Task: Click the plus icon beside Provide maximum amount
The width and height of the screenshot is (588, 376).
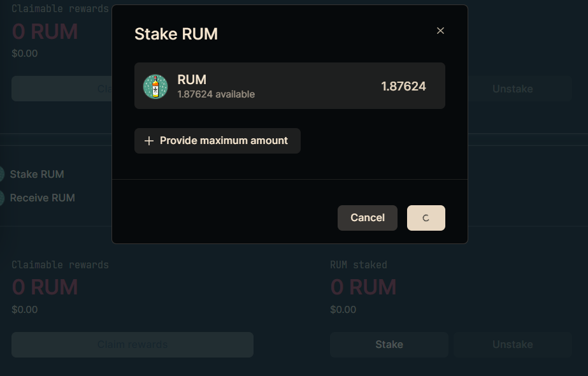Action: (x=149, y=141)
